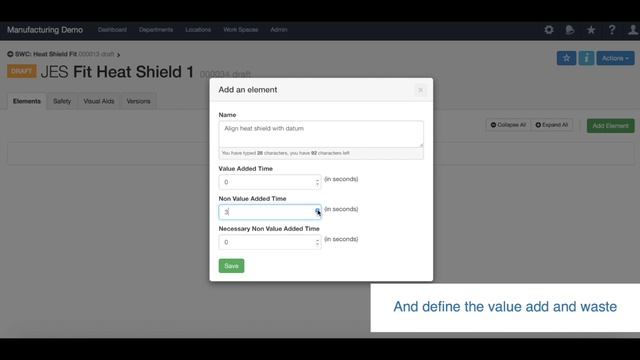Open the help question mark icon
Viewport: 640px width, 360px height.
point(611,30)
